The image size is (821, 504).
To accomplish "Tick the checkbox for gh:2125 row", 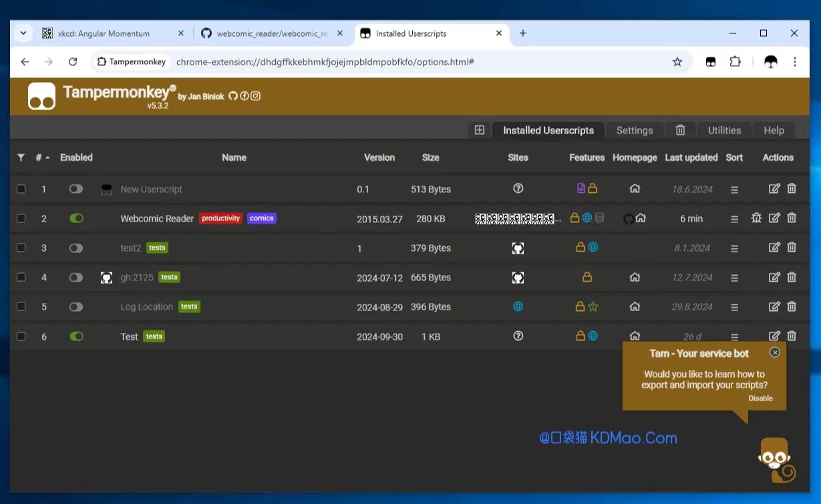I will (x=21, y=277).
